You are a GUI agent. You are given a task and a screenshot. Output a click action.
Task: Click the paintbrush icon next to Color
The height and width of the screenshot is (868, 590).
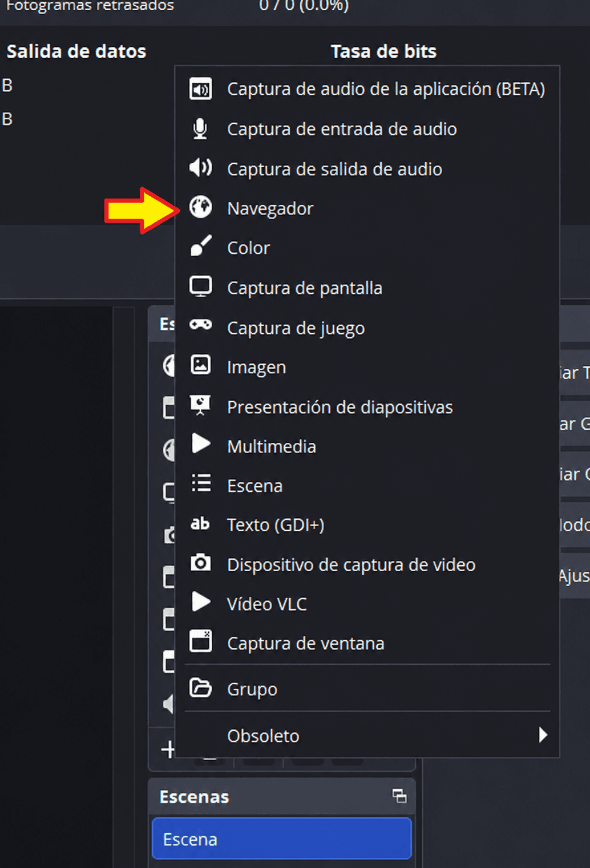(x=200, y=246)
